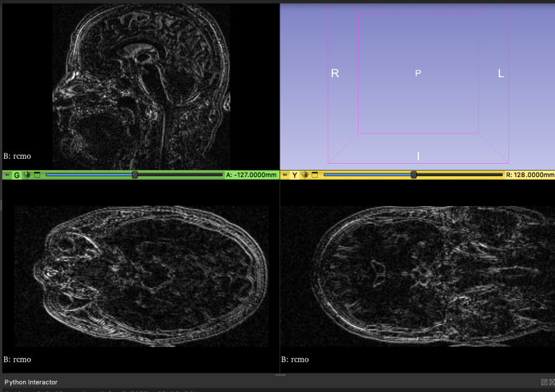Float the Python Interactor panel
Screen dimensions: 555x392
pyautogui.click(x=544, y=382)
